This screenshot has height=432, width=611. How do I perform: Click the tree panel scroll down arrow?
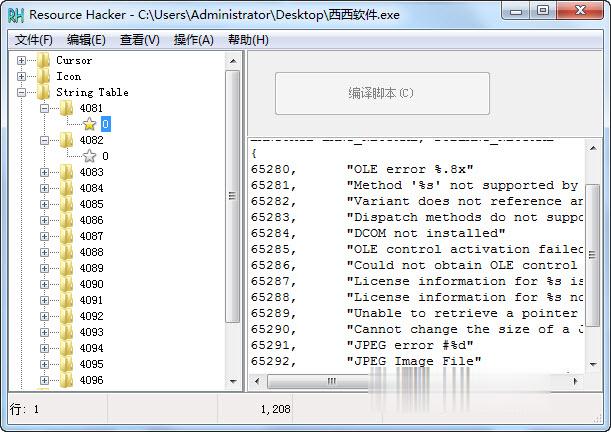pos(233,381)
